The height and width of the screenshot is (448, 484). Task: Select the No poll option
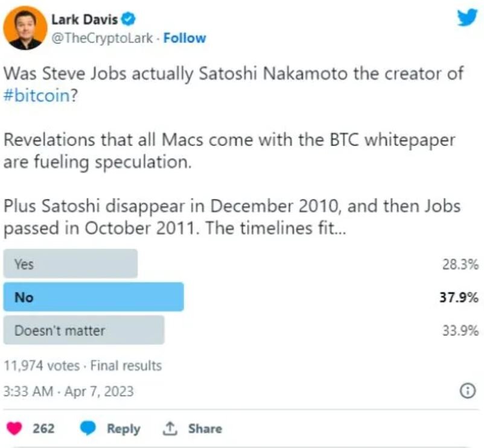click(x=94, y=297)
